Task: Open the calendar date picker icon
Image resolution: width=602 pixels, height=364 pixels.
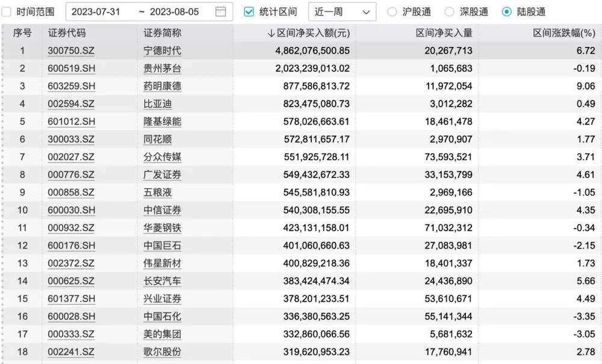Action: pyautogui.click(x=220, y=11)
